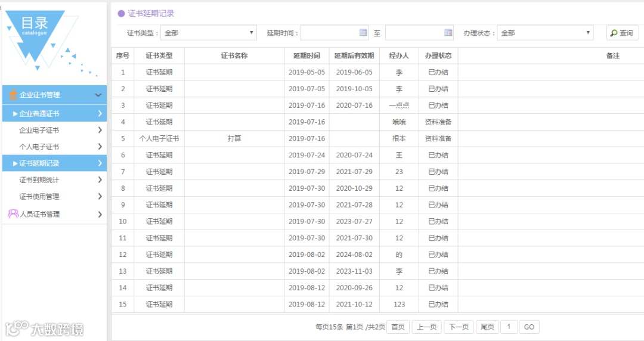The width and height of the screenshot is (644, 341).
Task: Click handler 一点点 in row 3
Action: coord(399,105)
